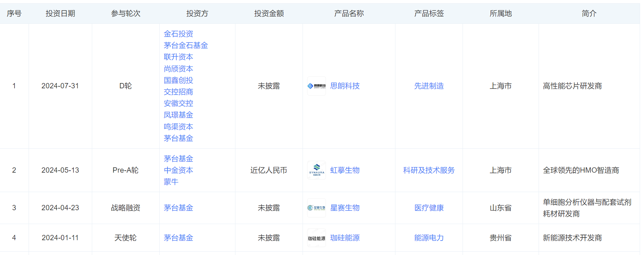Click the 虹摹生物 SYNAURA logo
The width and height of the screenshot is (644, 255).
[x=316, y=170]
